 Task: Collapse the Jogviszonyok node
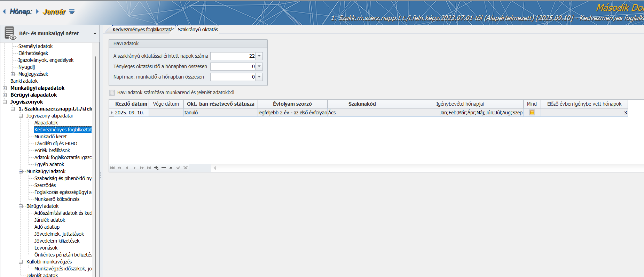pyautogui.click(x=5, y=102)
